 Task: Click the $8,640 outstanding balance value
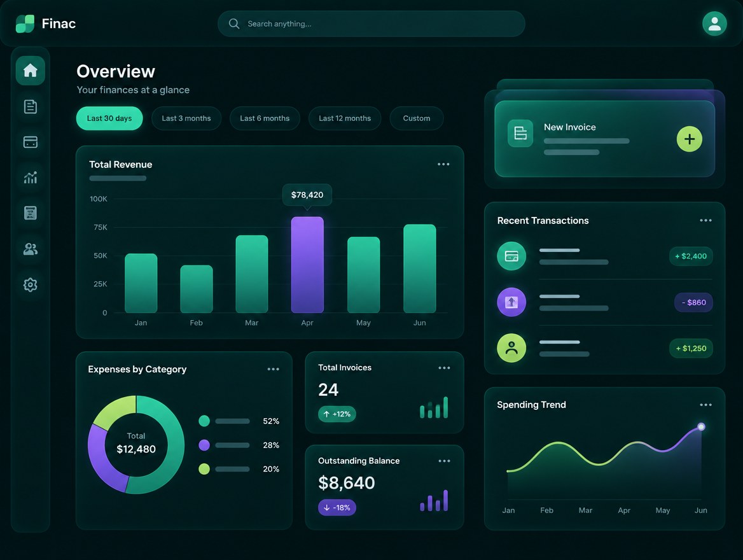(347, 483)
